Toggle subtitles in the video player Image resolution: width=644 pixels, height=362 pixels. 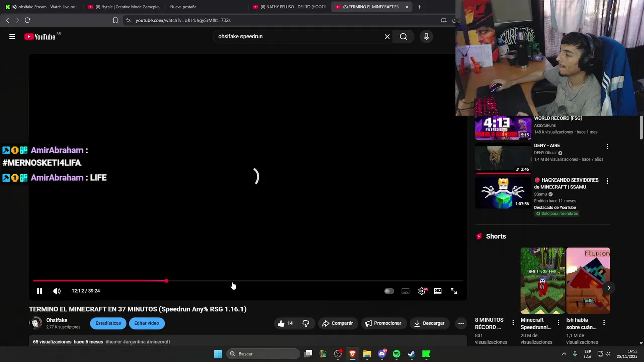pyautogui.click(x=406, y=291)
